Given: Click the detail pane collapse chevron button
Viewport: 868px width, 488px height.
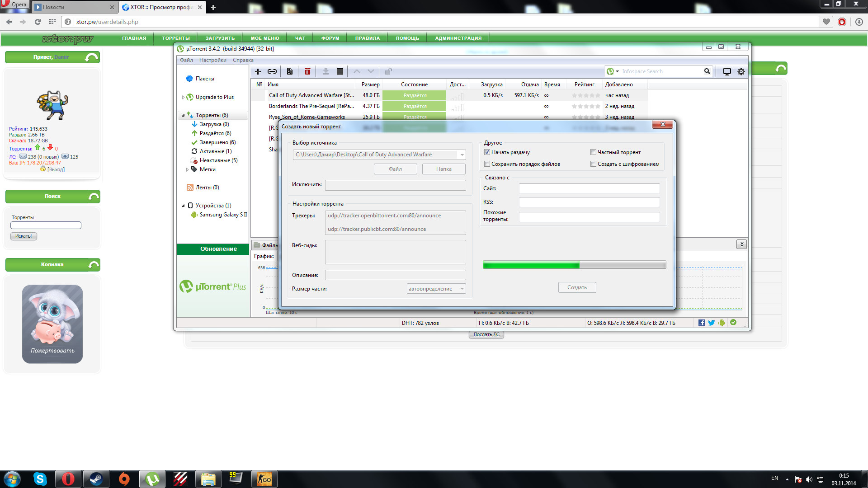Looking at the screenshot, I should pyautogui.click(x=741, y=244).
